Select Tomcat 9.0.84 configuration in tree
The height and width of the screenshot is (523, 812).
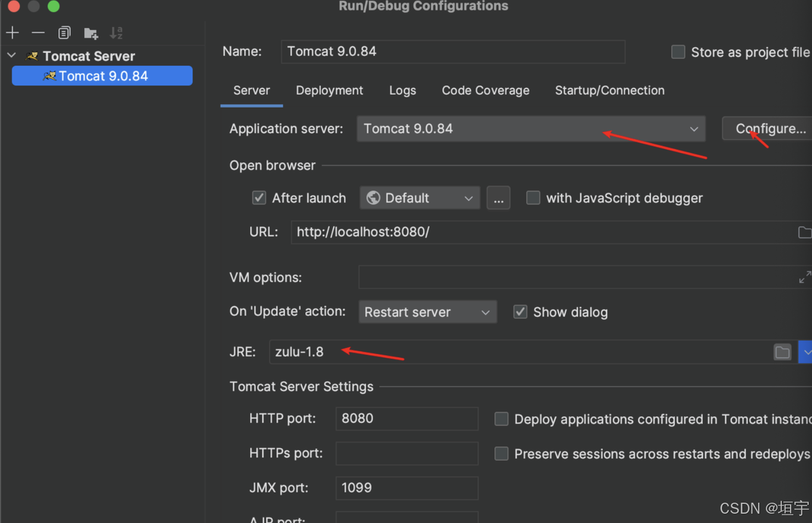(x=102, y=76)
